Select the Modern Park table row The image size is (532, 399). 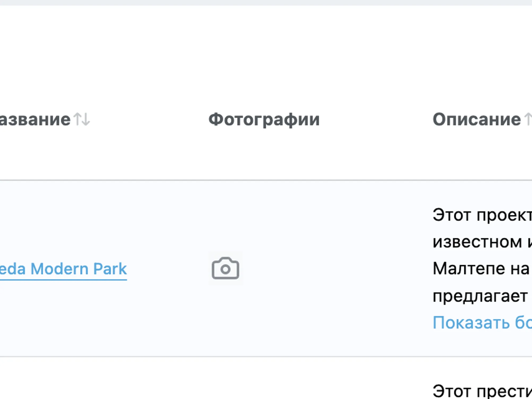pos(266,268)
